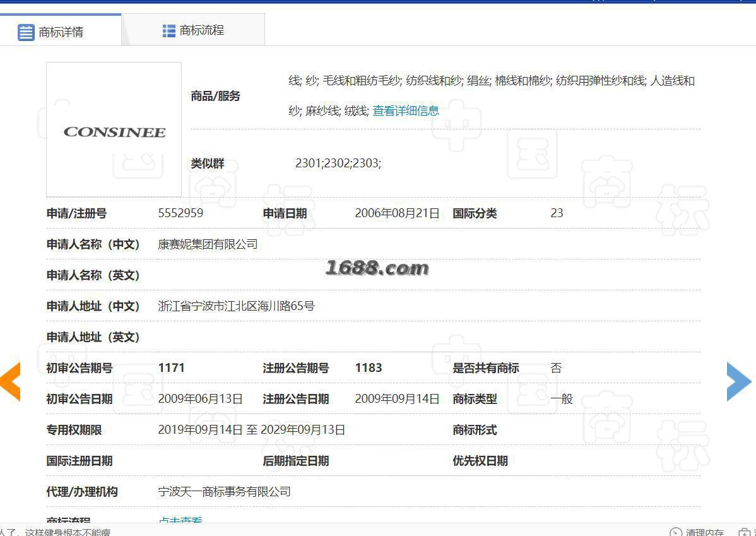Select trademark type value 一般
756x536 pixels.
coord(562,399)
